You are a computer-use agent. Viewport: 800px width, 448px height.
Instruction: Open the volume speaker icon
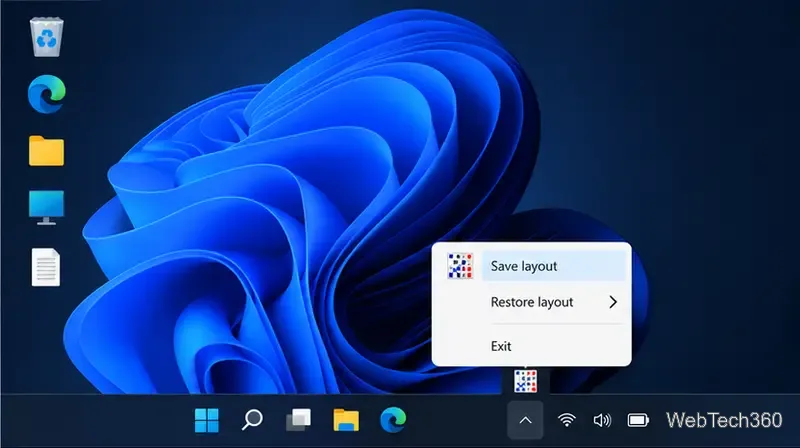(602, 420)
